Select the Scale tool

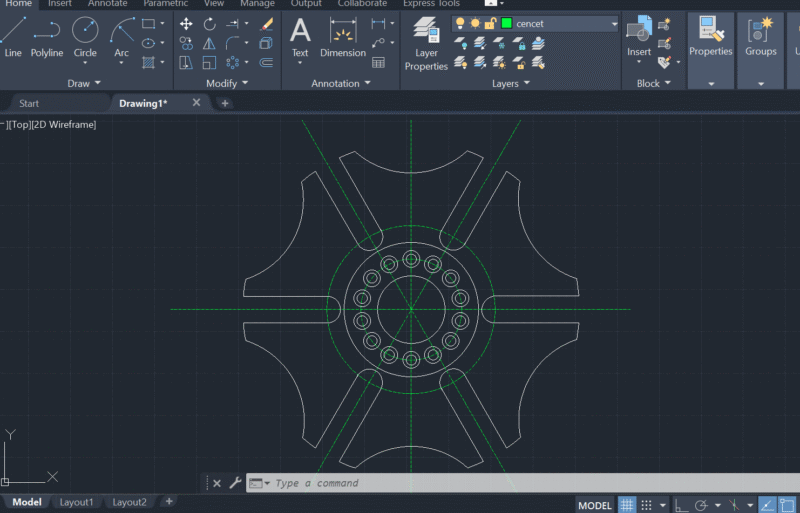pos(209,62)
